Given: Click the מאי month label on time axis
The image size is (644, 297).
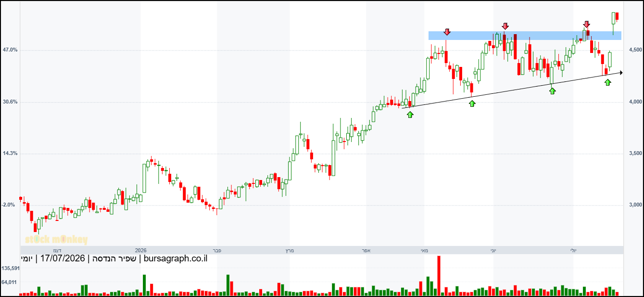Looking at the screenshot, I should click(425, 250).
